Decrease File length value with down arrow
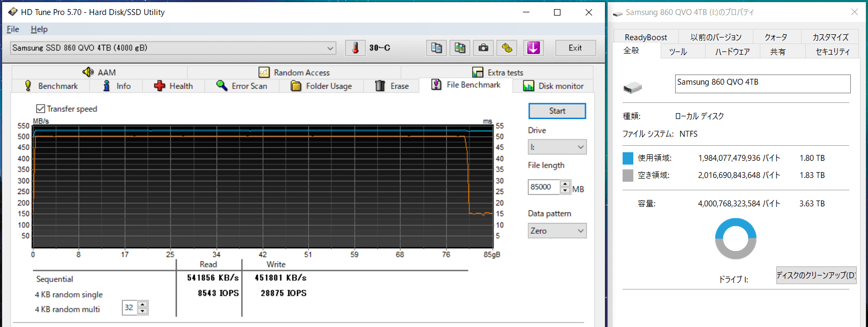Screen dimensions: 868x327 (x=565, y=190)
